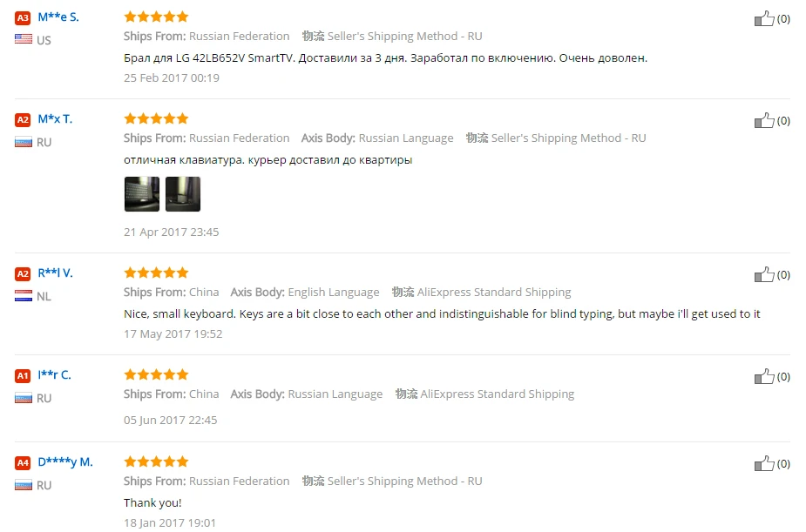Open reviewer profile M*x T.
Image resolution: width=806 pixels, height=532 pixels.
coord(55,119)
